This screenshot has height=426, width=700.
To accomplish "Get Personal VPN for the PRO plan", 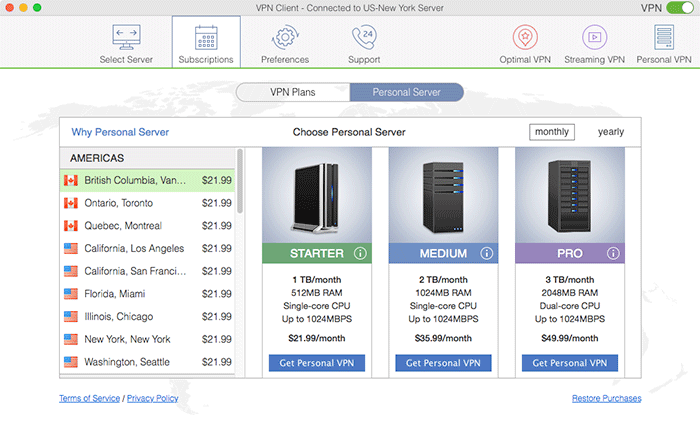I will [568, 363].
